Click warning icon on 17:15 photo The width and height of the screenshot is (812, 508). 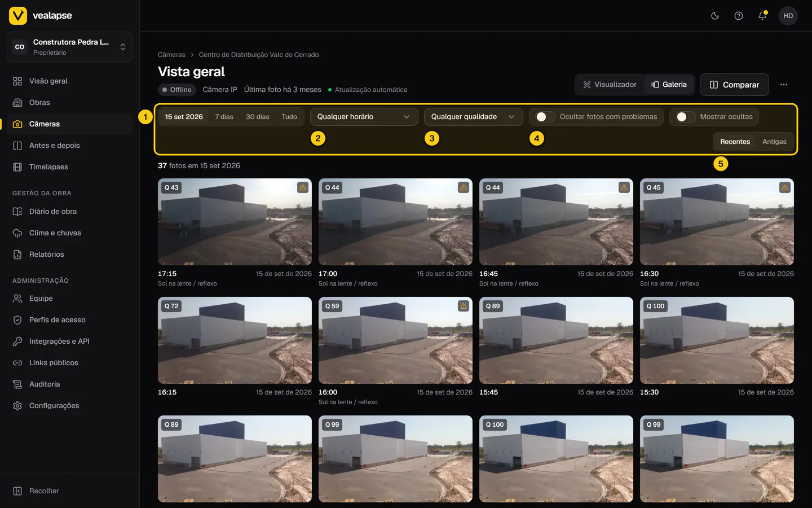click(x=303, y=187)
